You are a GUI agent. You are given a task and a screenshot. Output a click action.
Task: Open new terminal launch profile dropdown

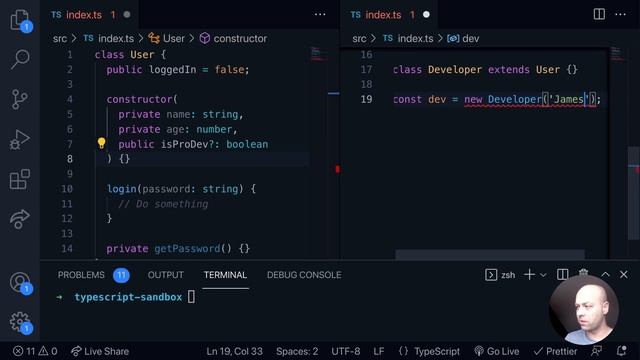click(543, 275)
